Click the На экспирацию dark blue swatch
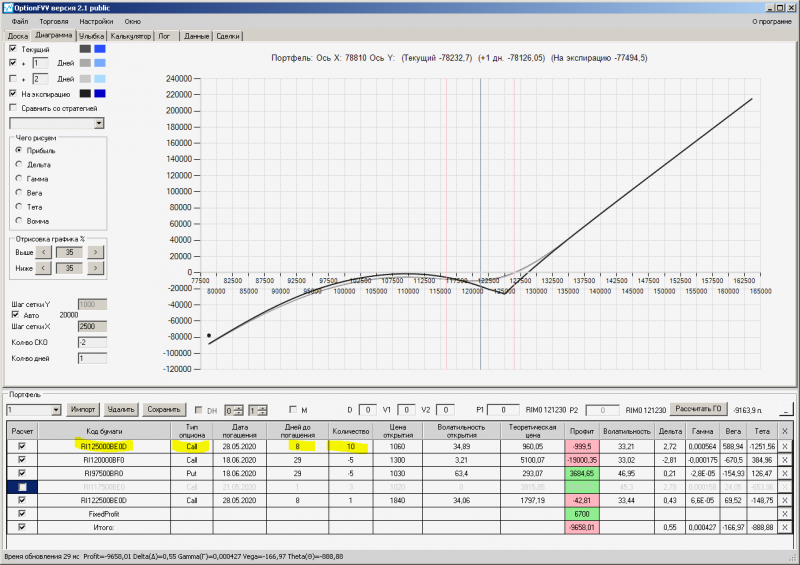 pyautogui.click(x=100, y=93)
